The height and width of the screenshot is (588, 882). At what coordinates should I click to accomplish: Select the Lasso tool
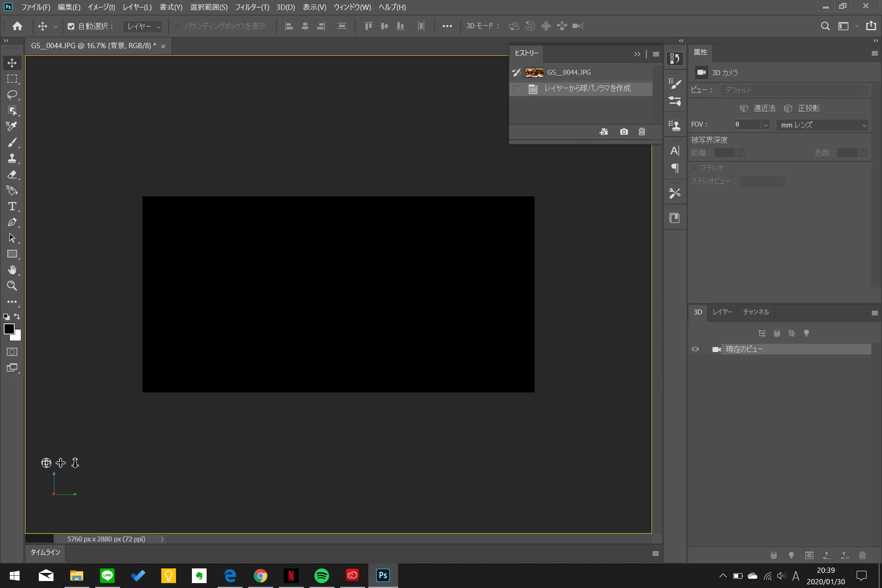tap(12, 95)
